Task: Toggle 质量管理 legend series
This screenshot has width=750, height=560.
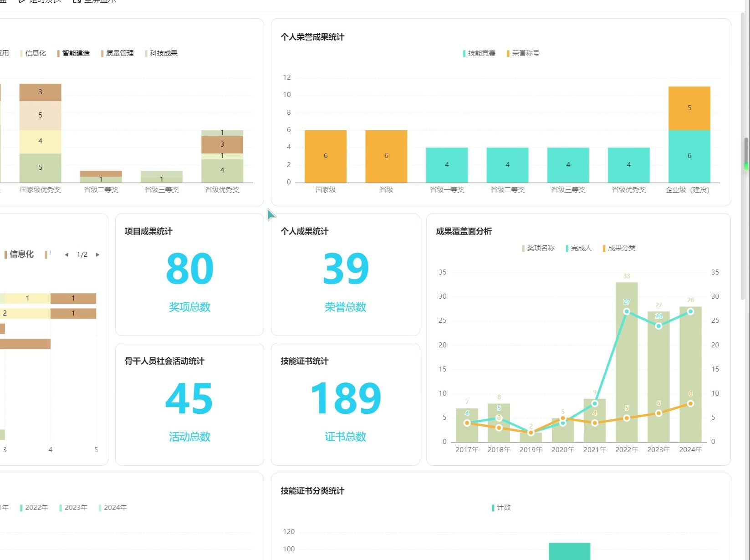Action: click(x=117, y=53)
